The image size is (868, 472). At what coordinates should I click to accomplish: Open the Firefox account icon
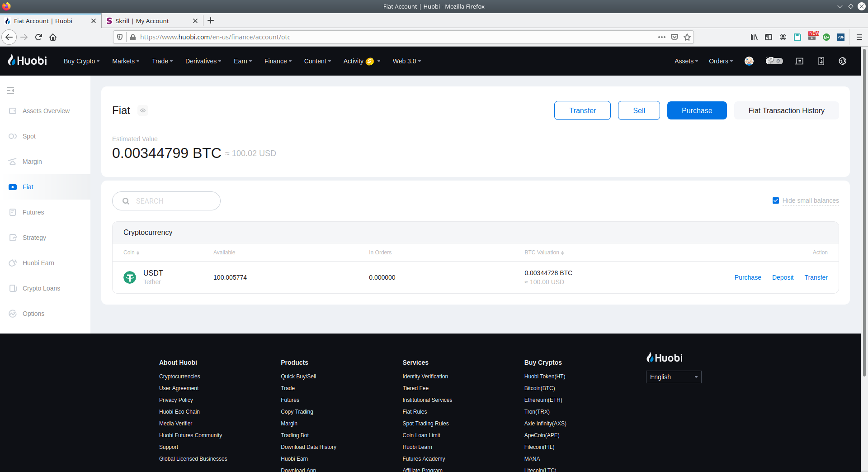tap(783, 37)
